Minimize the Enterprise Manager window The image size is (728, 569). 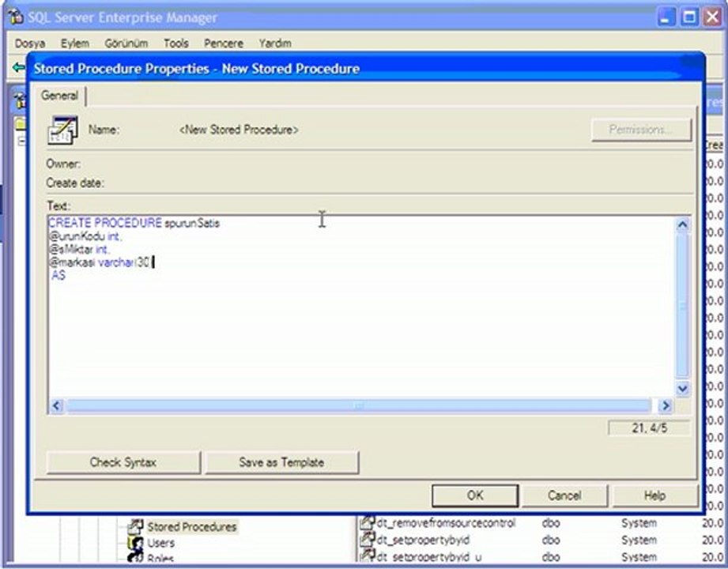point(666,17)
